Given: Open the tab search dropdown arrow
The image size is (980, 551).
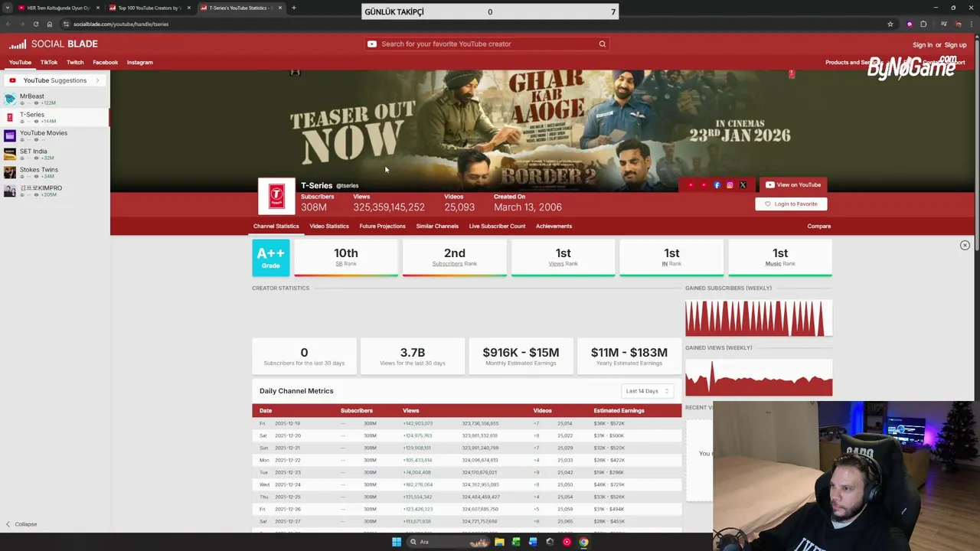Looking at the screenshot, I should pyautogui.click(x=8, y=8).
